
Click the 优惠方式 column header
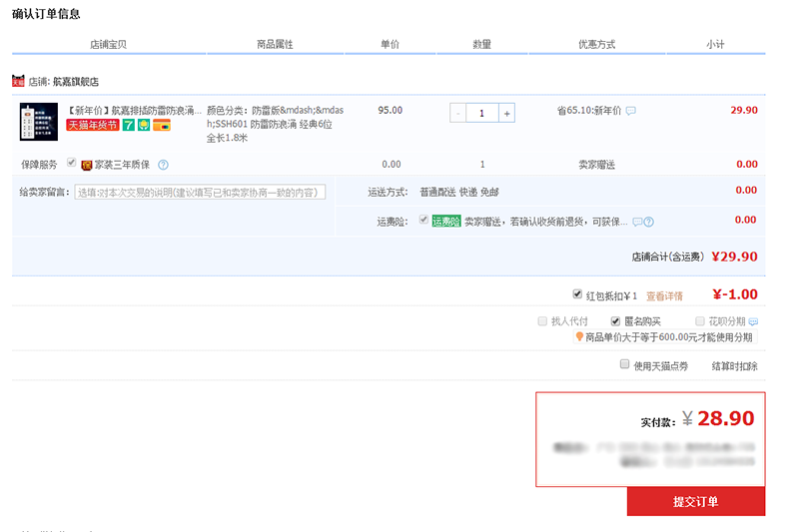(x=596, y=44)
